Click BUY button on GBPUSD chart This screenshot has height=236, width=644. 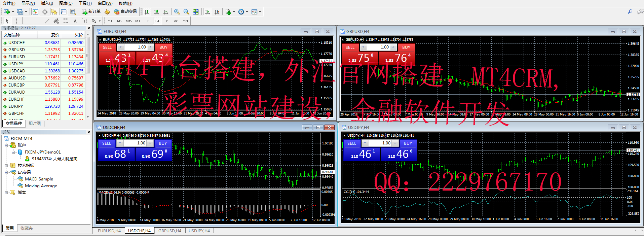coord(406,47)
